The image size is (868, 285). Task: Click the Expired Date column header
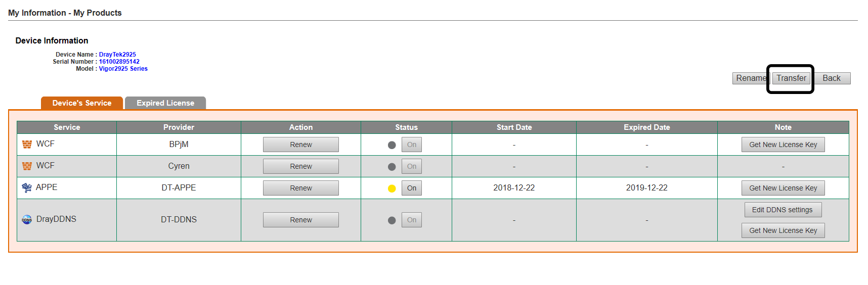click(647, 127)
